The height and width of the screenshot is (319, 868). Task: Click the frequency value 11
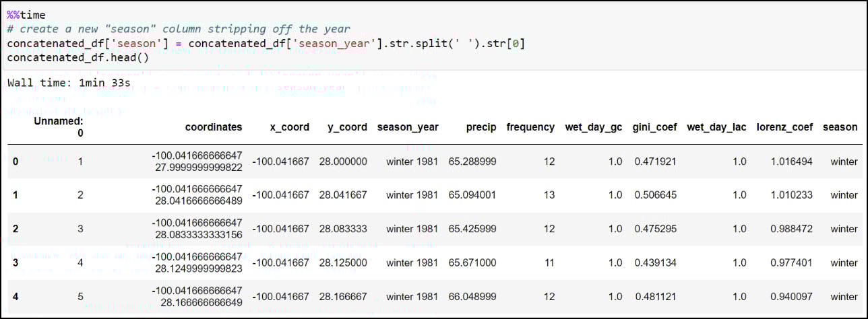coord(549,263)
